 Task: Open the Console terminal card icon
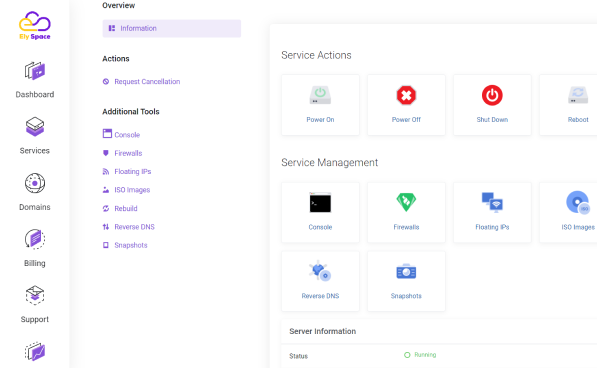tap(320, 202)
